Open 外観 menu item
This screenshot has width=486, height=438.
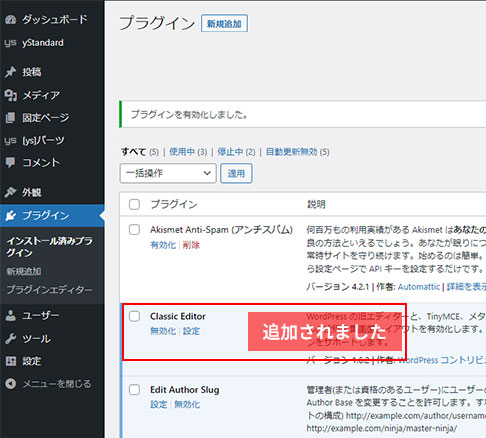click(32, 192)
